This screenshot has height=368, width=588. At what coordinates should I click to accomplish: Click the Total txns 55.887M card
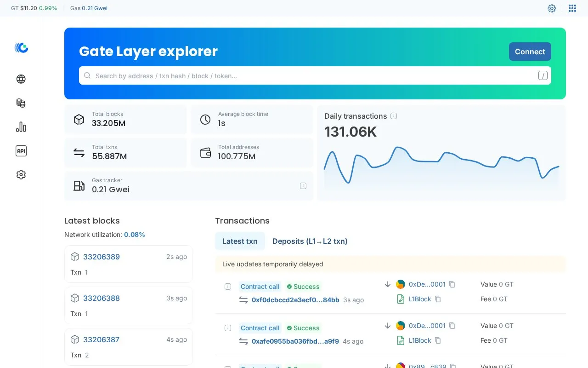point(125,153)
